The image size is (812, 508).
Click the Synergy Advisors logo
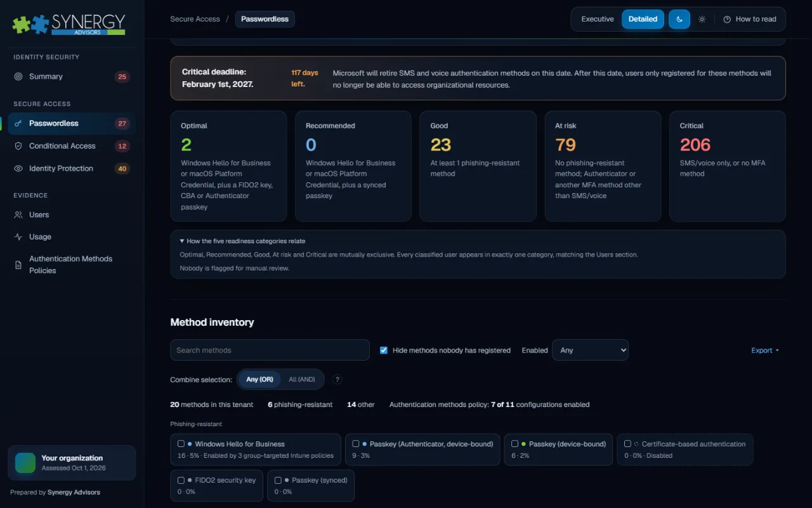coord(69,23)
